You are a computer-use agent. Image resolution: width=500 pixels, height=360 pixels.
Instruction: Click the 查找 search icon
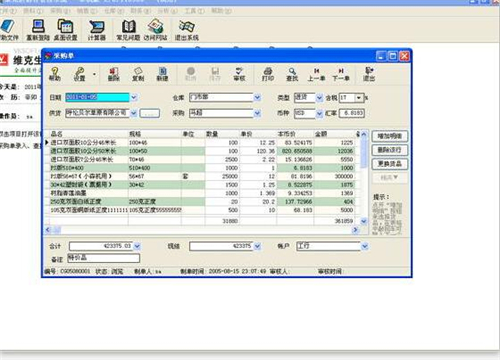point(292,74)
